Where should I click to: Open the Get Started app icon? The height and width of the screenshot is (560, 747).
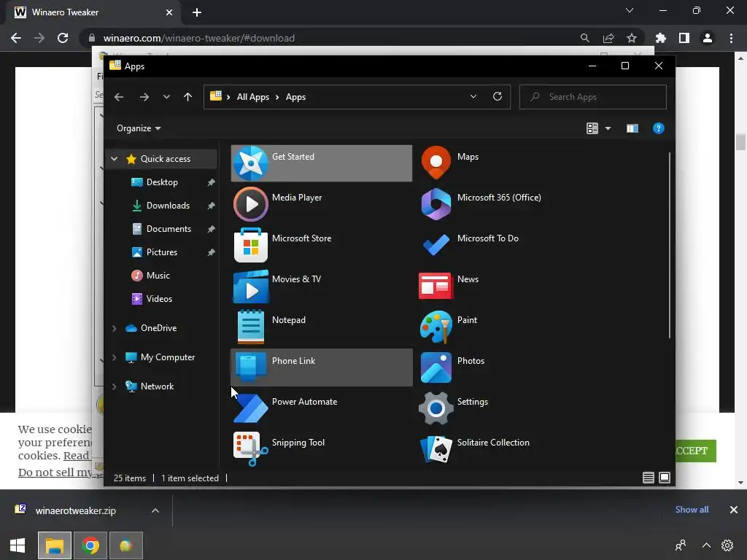click(x=251, y=163)
